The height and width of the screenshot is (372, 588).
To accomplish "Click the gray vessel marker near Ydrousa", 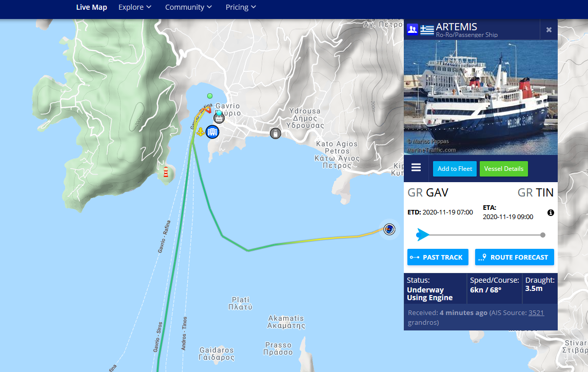I will pos(275,133).
